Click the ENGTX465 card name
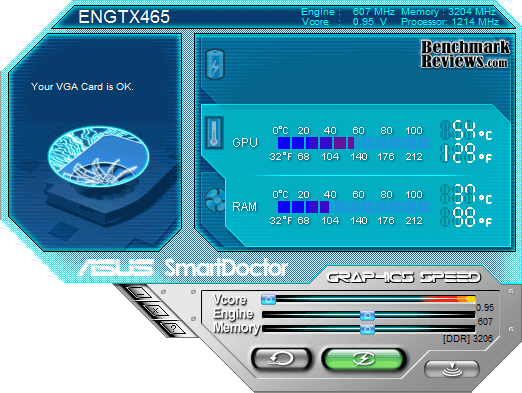Viewport: 522px width, 393px height. [124, 17]
